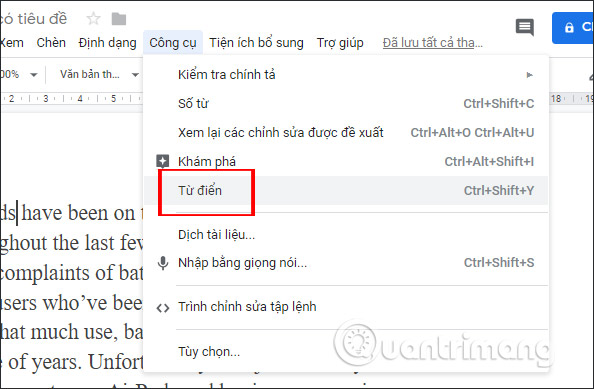
Task: Click the Khám phá explore icon
Action: pos(163,161)
